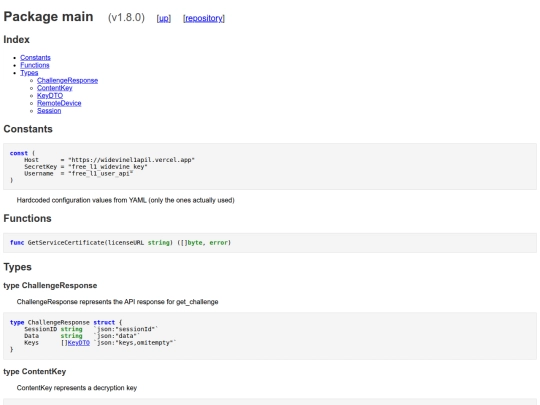Open the repository link

point(204,18)
